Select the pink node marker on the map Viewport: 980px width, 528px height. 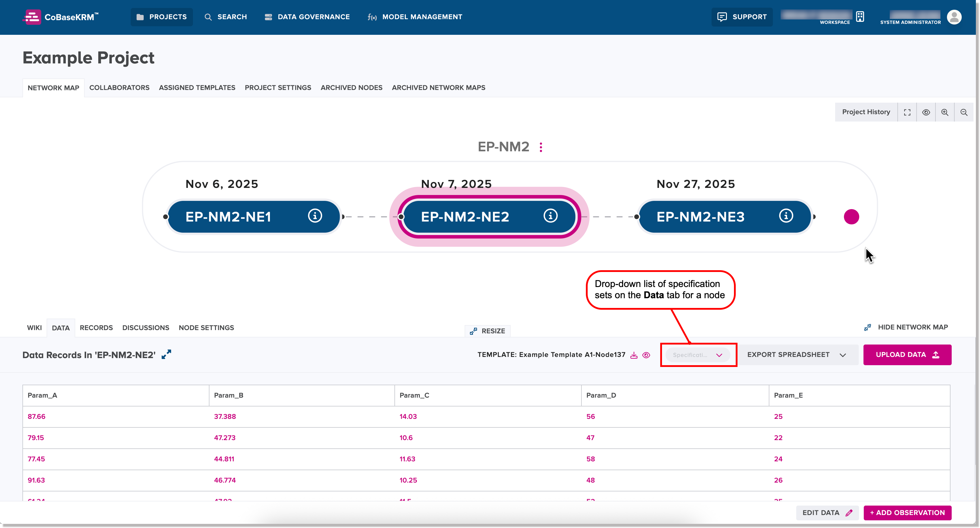pos(852,217)
